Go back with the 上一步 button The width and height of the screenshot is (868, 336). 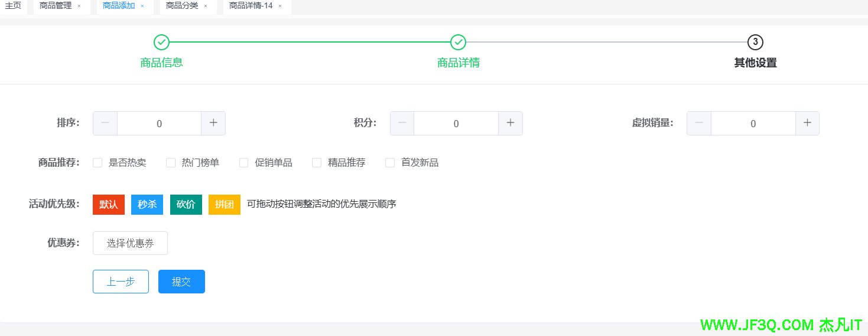point(121,282)
